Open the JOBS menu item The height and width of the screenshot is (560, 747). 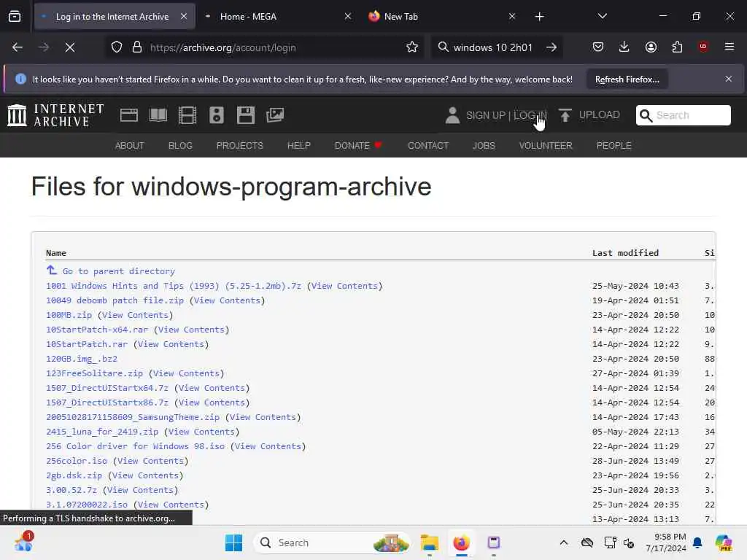(484, 146)
